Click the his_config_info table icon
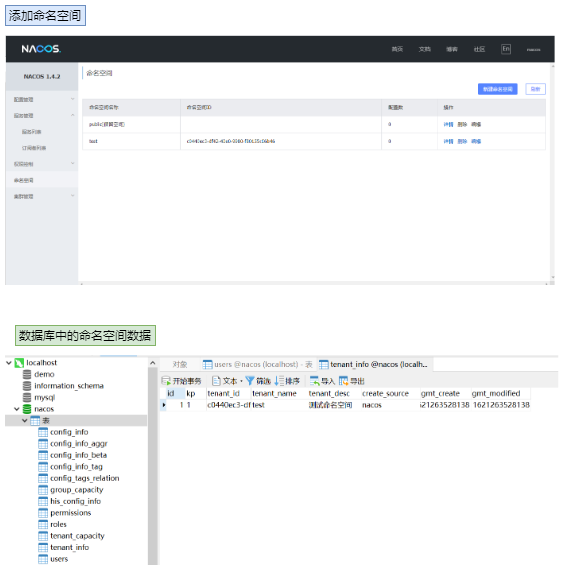Screen dimensions: 565x571 pyautogui.click(x=43, y=501)
